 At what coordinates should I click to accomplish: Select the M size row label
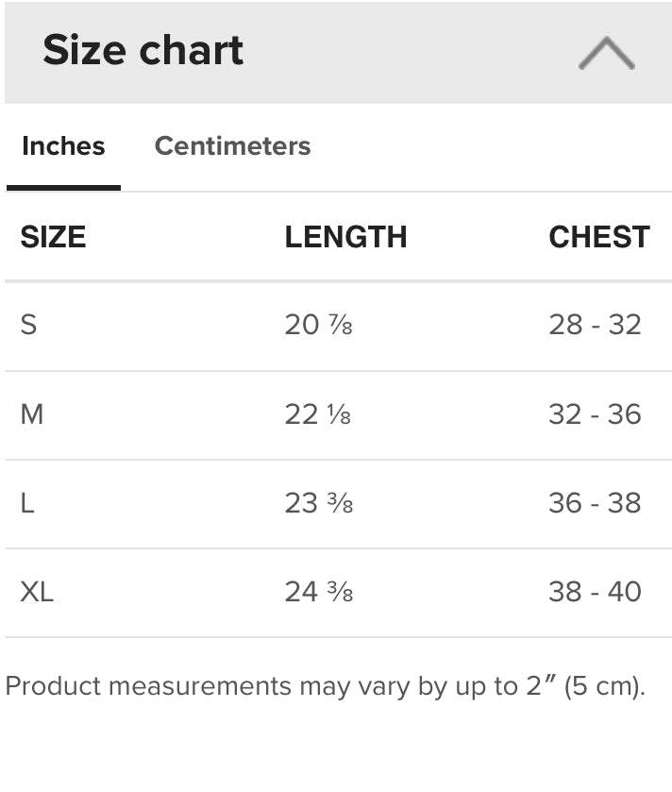click(x=32, y=414)
